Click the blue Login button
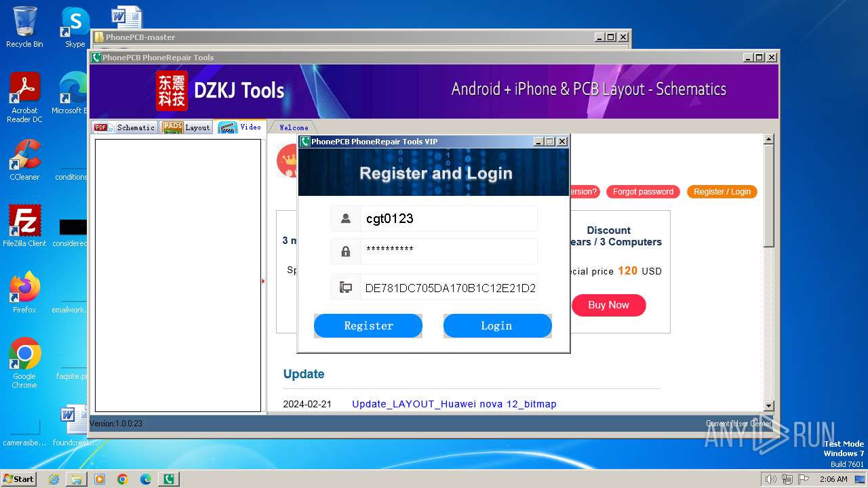This screenshot has width=868, height=488. 497,326
